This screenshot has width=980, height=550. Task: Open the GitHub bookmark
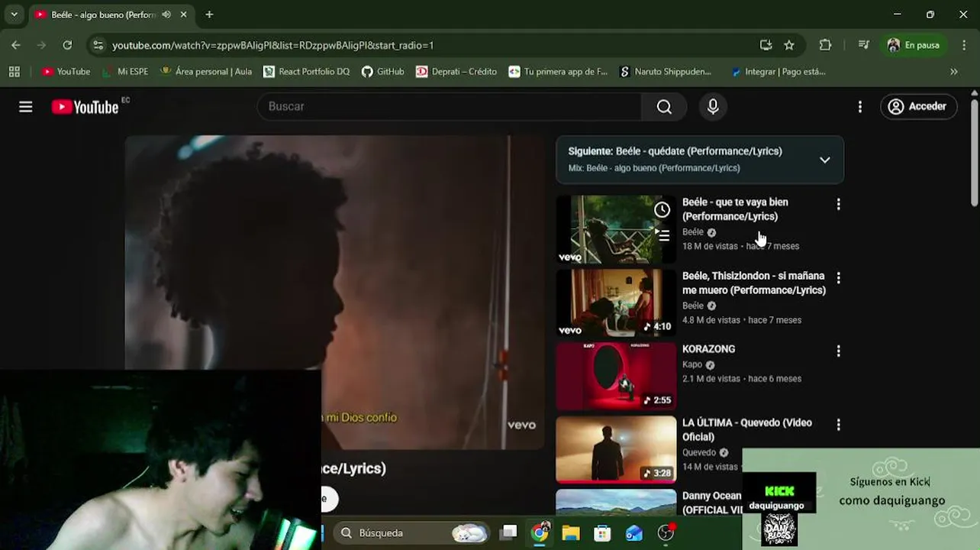click(x=382, y=72)
